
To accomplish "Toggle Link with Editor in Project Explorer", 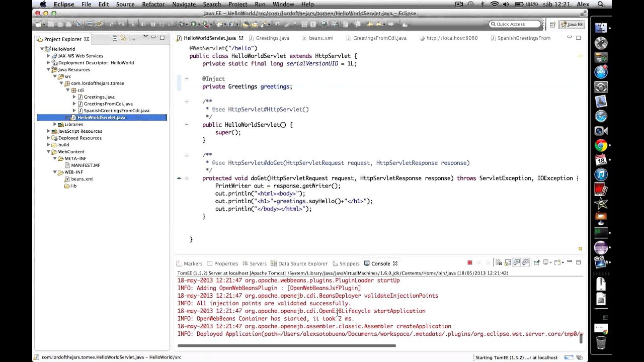I will click(123, 38).
